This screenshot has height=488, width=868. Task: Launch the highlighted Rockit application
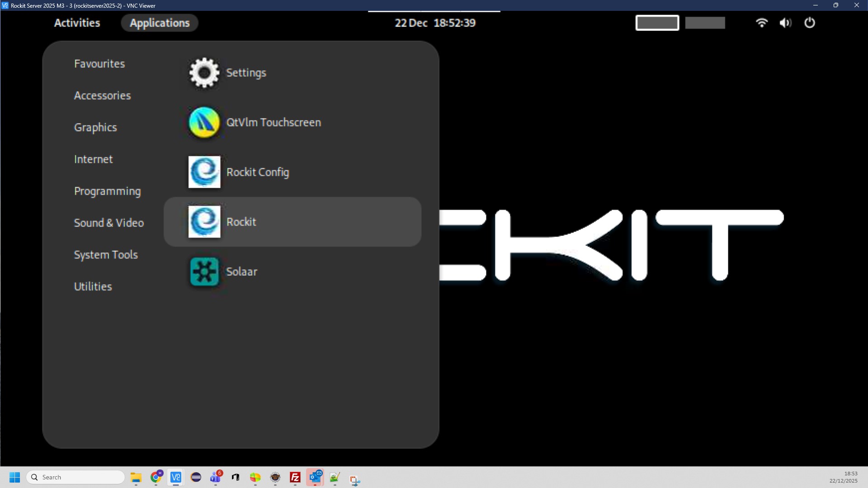click(x=204, y=222)
